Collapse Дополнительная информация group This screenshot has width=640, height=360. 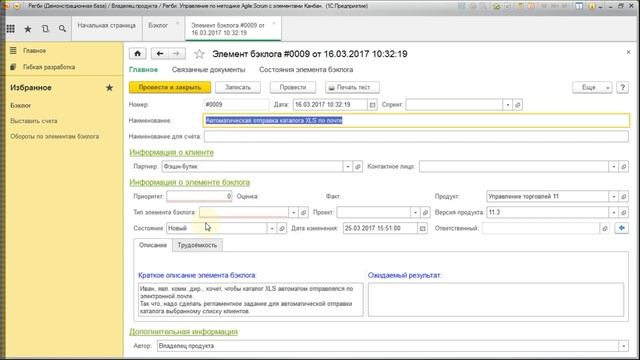(183, 331)
